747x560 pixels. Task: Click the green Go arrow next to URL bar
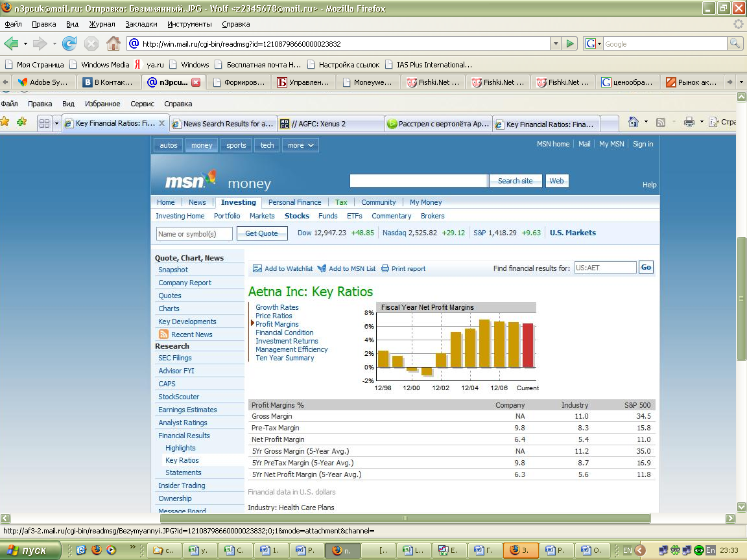(x=570, y=44)
